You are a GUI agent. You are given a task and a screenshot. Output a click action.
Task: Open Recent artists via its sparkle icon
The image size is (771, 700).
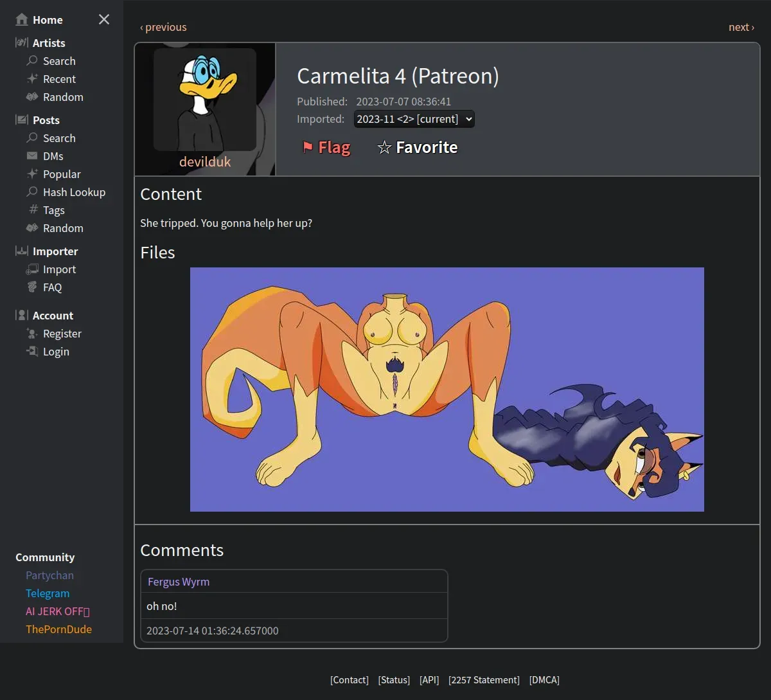(x=32, y=79)
